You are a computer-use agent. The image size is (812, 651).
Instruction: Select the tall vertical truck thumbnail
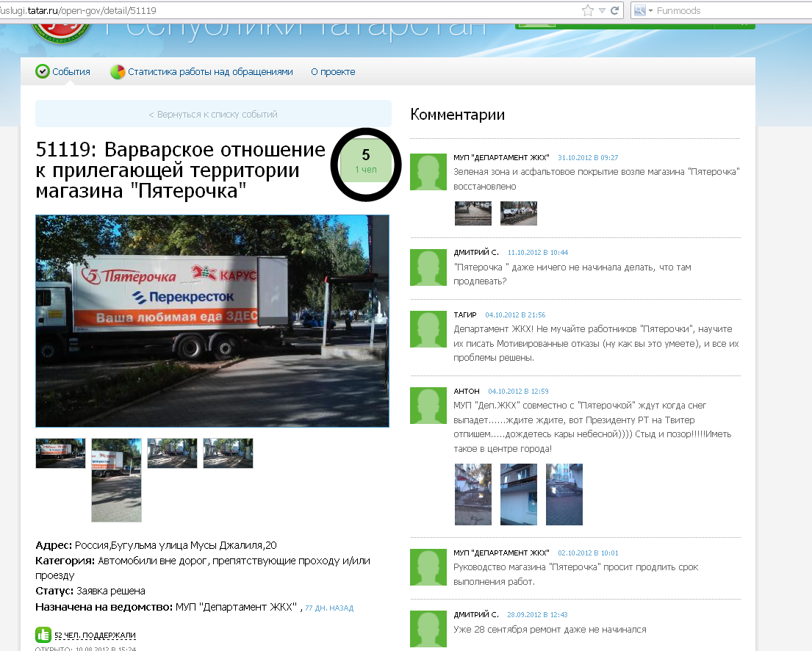click(x=116, y=480)
